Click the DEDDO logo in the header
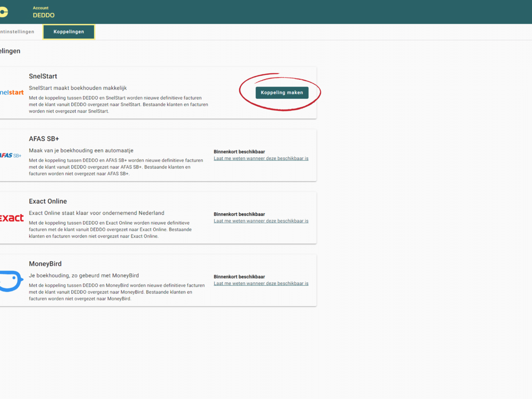The image size is (532, 399). point(4,12)
